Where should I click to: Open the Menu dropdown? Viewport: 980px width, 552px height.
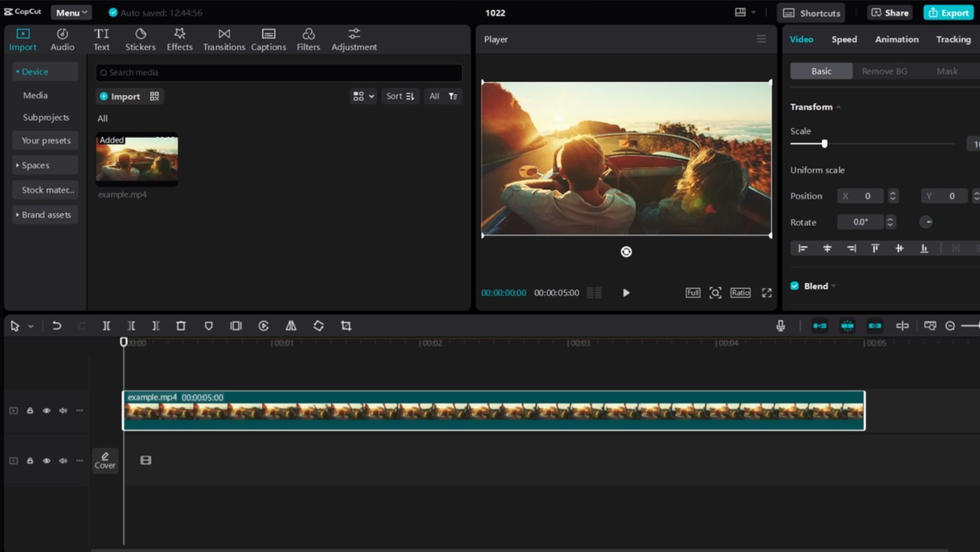pos(71,13)
